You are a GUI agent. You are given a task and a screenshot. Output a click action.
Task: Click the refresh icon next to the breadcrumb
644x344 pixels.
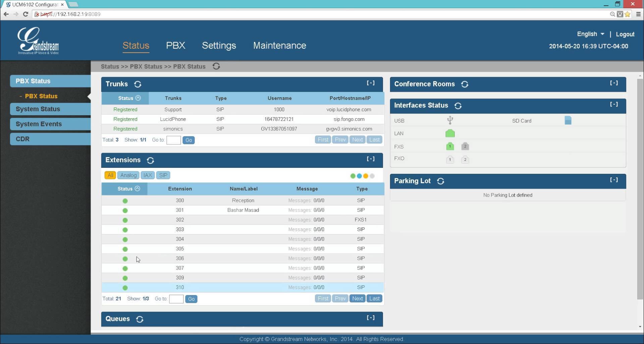216,66
